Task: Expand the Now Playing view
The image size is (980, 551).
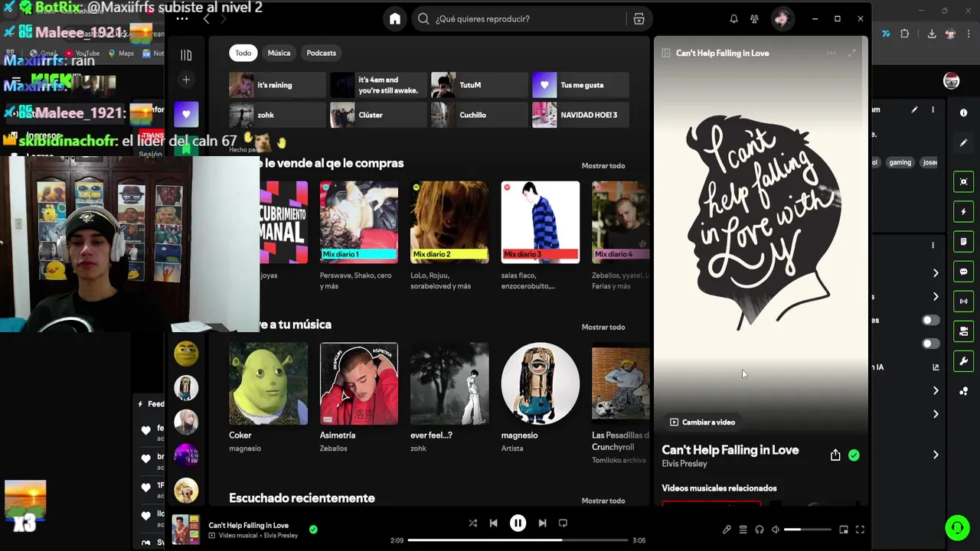Action: point(851,53)
